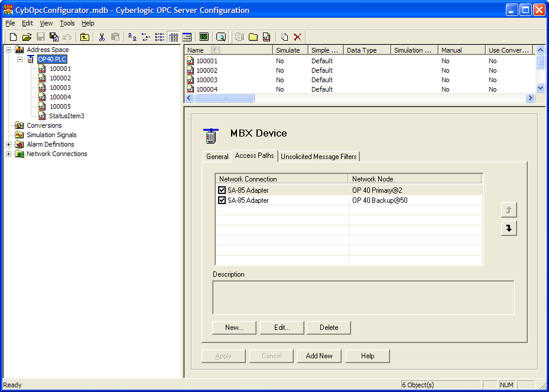The height and width of the screenshot is (392, 549).
Task: Open the Tools menu
Action: point(67,23)
